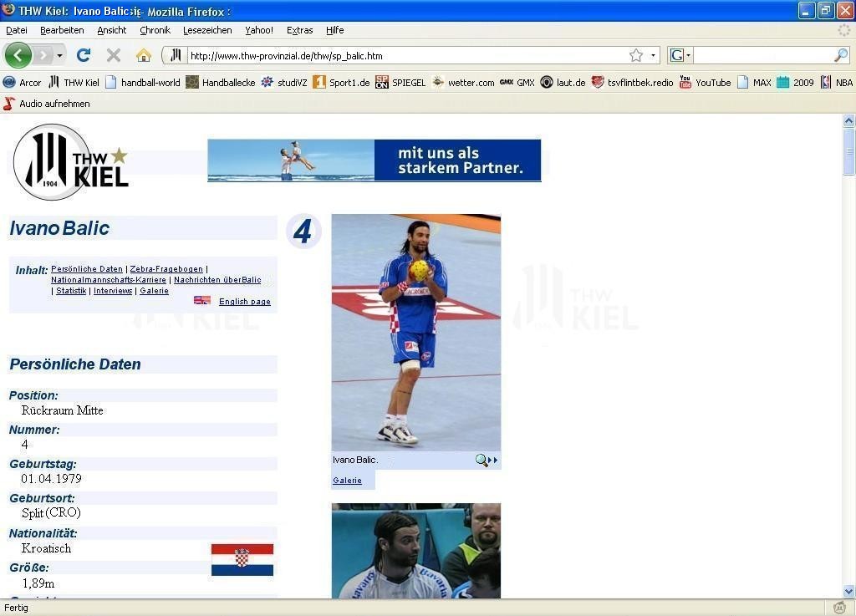Click the Home icon in the toolbar

click(x=144, y=55)
